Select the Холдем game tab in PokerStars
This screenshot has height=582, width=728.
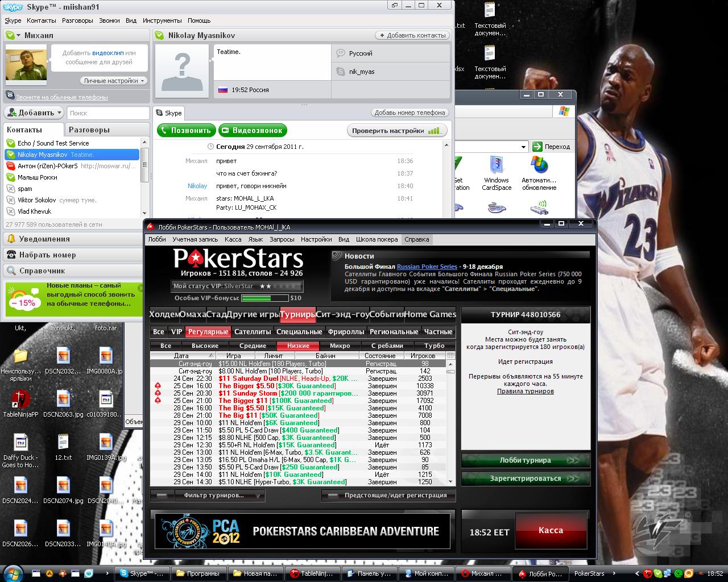[x=164, y=314]
